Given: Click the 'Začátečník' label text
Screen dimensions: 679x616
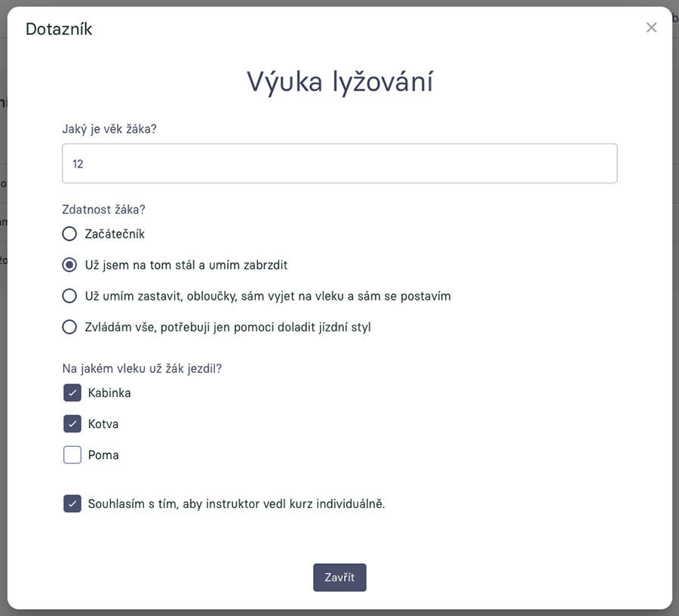Looking at the screenshot, I should pyautogui.click(x=115, y=234).
